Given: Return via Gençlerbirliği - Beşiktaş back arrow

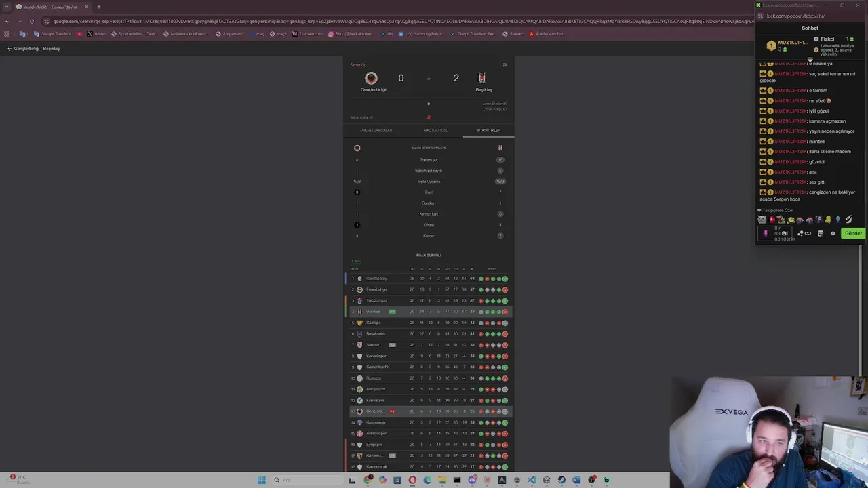Looking at the screenshot, I should [x=9, y=49].
